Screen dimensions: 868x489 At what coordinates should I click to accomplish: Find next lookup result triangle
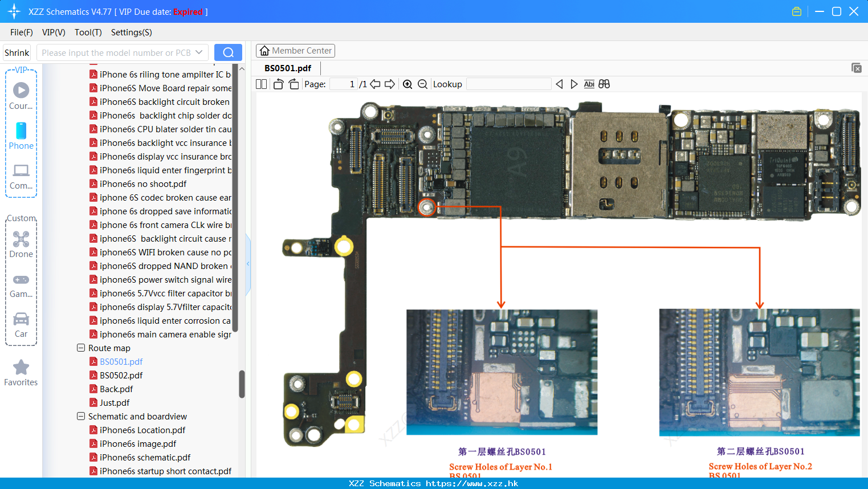(574, 84)
